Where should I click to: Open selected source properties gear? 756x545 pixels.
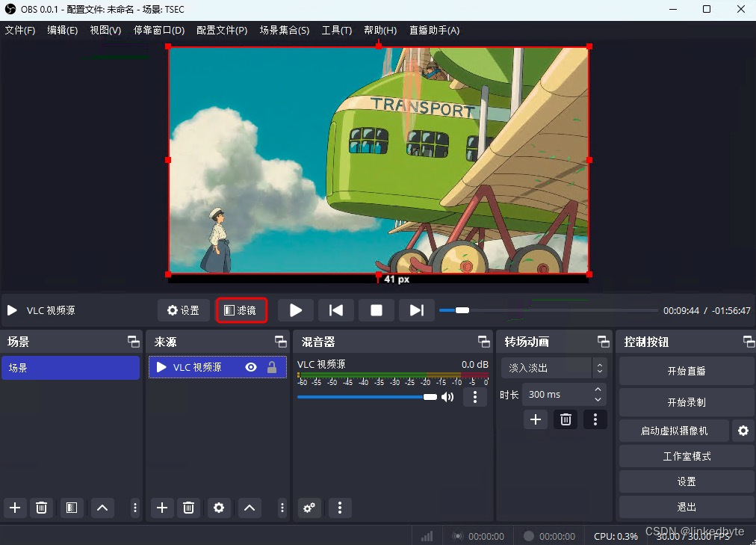pos(219,508)
